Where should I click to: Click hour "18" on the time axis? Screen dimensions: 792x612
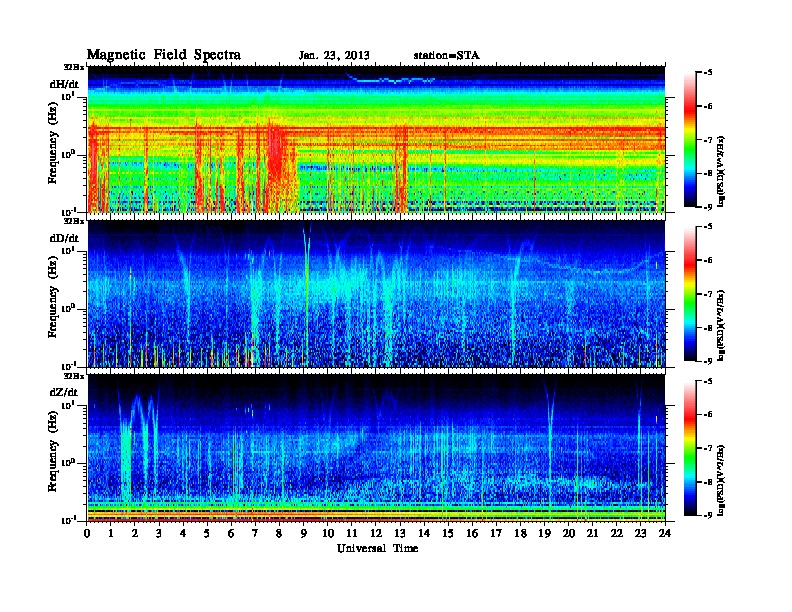tap(520, 533)
